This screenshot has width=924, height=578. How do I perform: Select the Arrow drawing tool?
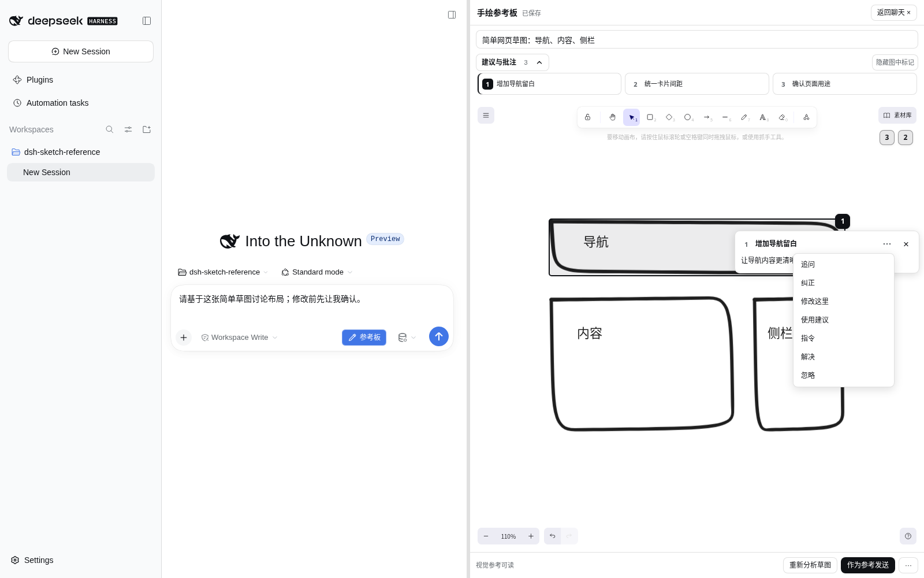pos(707,117)
